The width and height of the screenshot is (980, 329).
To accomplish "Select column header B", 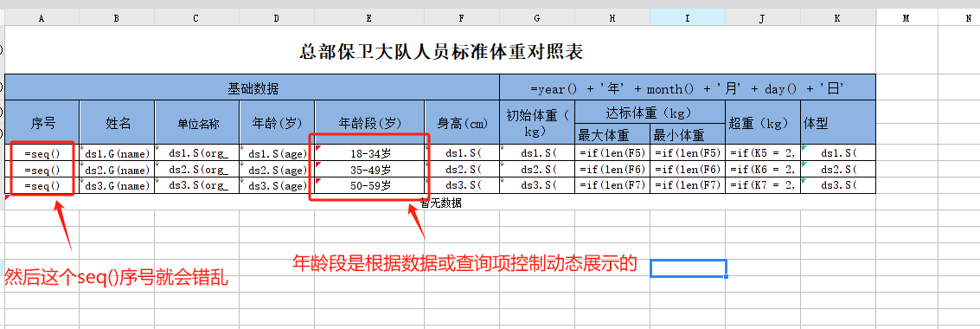I will click(117, 18).
